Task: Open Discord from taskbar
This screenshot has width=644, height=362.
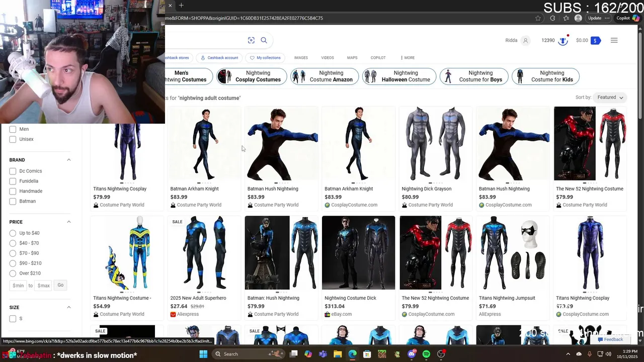Action: click(412, 354)
